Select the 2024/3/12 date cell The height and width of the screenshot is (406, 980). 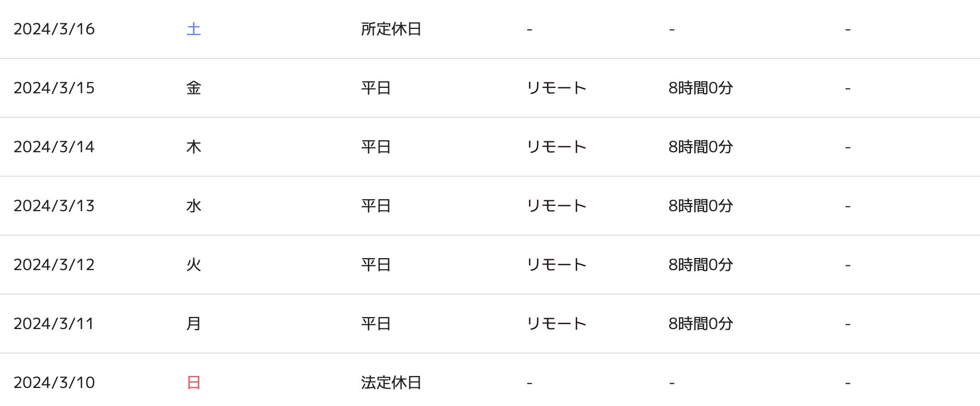click(x=54, y=265)
